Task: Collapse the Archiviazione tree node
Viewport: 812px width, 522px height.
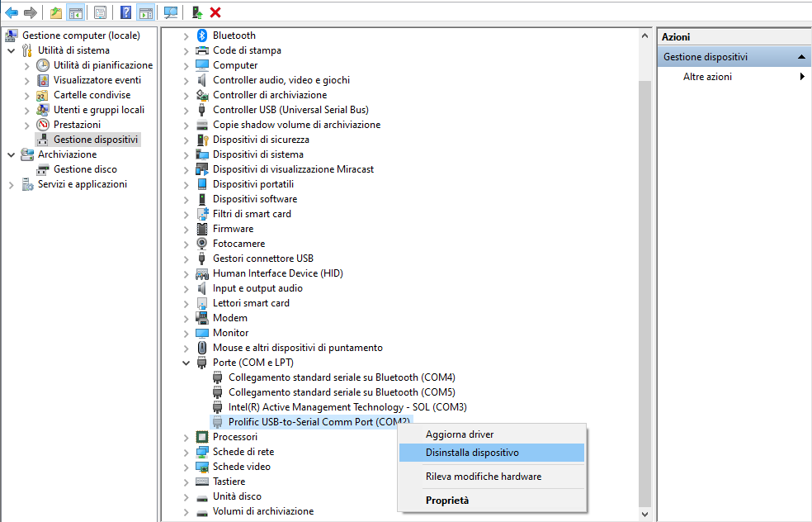Action: tap(11, 154)
